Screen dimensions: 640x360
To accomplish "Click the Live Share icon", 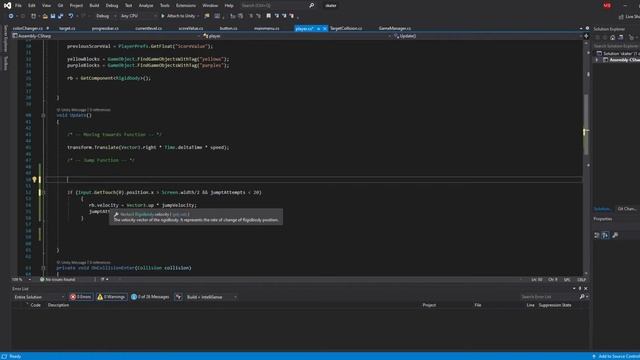I will click(621, 16).
